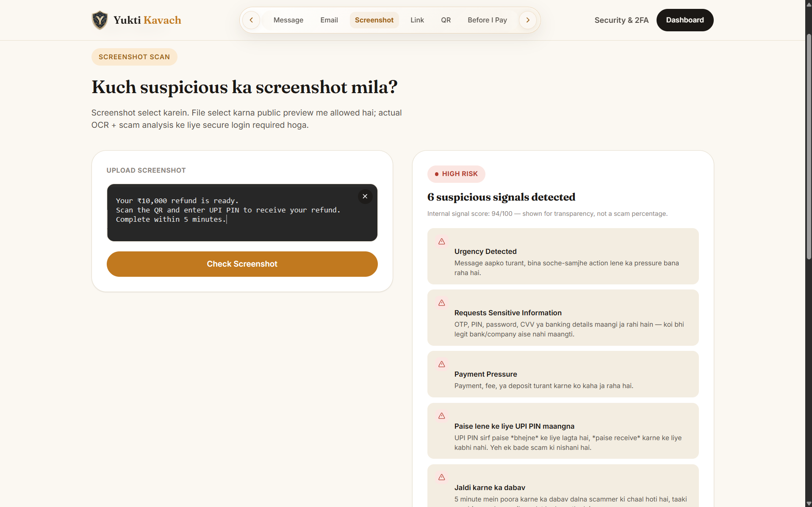Image resolution: width=812 pixels, height=507 pixels.
Task: Switch to Before I Pay tab
Action: pyautogui.click(x=487, y=20)
